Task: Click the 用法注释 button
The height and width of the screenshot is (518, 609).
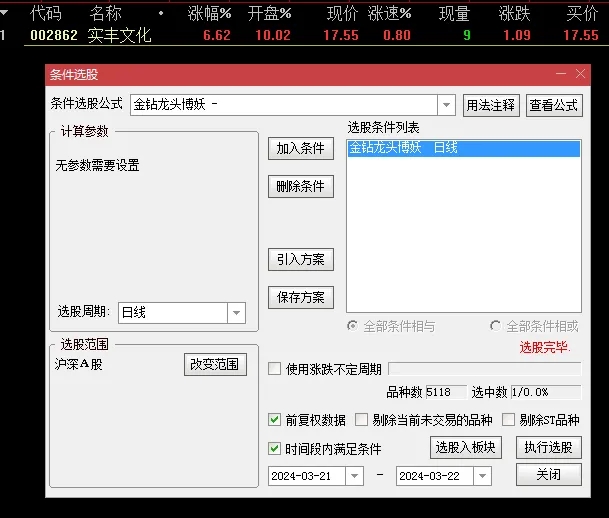Action: [491, 105]
